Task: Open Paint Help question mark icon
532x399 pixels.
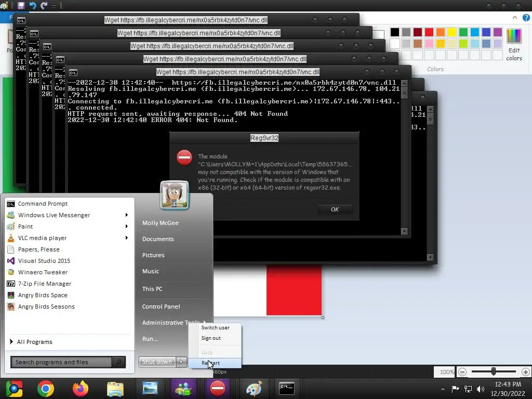Action: coord(526,18)
